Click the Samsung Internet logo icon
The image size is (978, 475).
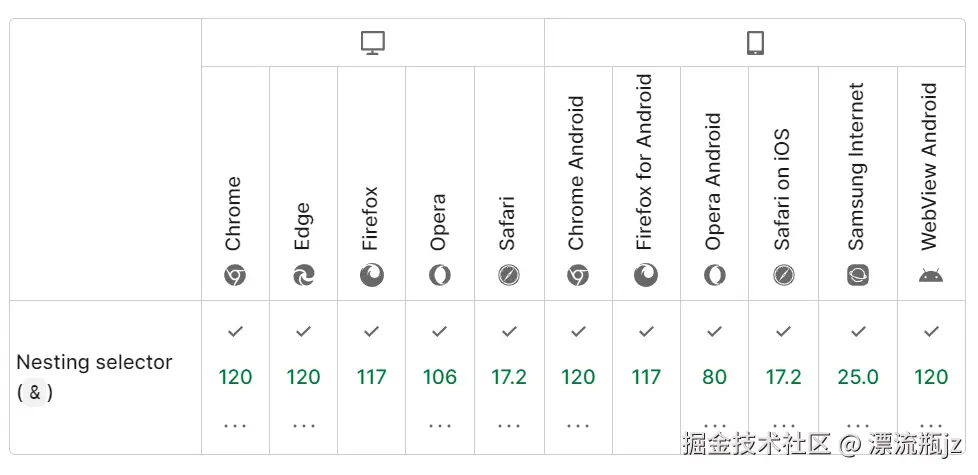pyautogui.click(x=858, y=275)
